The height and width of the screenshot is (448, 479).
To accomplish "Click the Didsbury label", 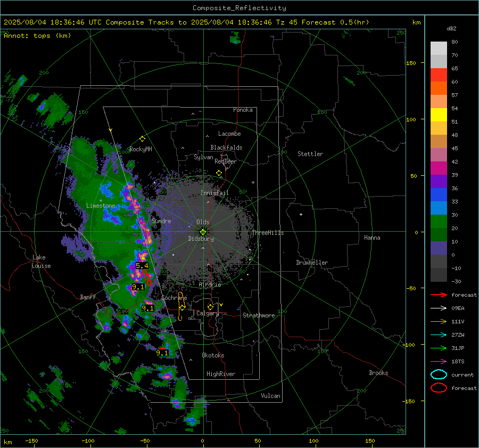I will (201, 239).
